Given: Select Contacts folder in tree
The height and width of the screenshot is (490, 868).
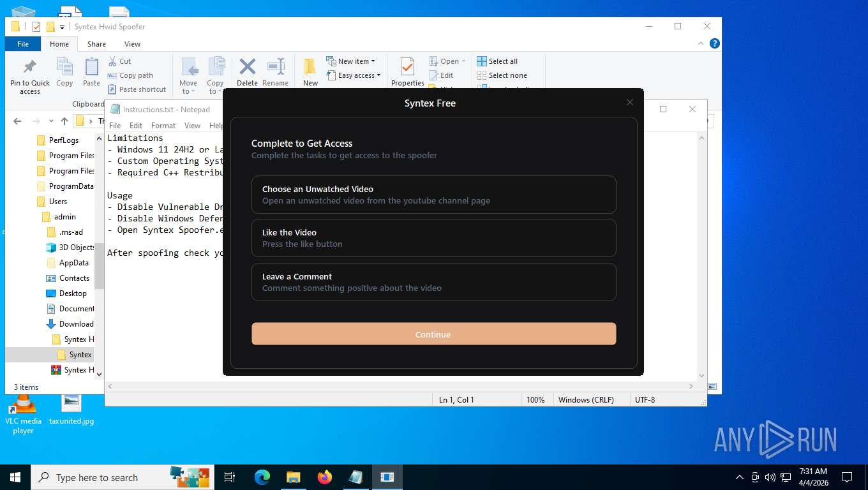Looking at the screenshot, I should click(68, 278).
